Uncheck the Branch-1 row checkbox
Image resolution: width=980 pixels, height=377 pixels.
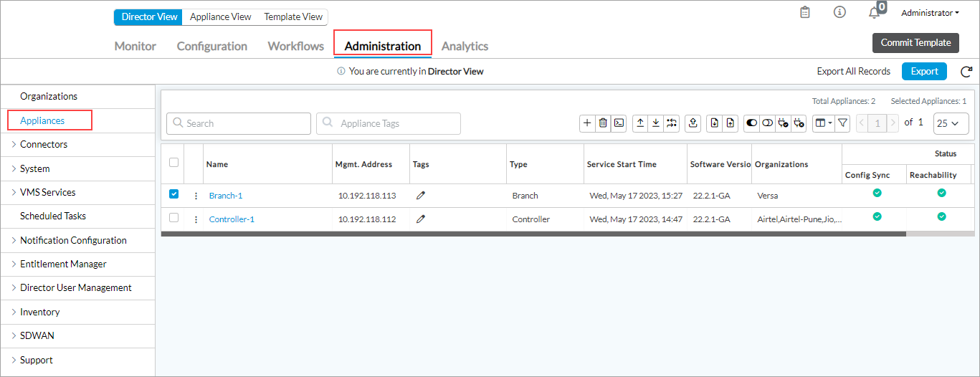pyautogui.click(x=173, y=194)
